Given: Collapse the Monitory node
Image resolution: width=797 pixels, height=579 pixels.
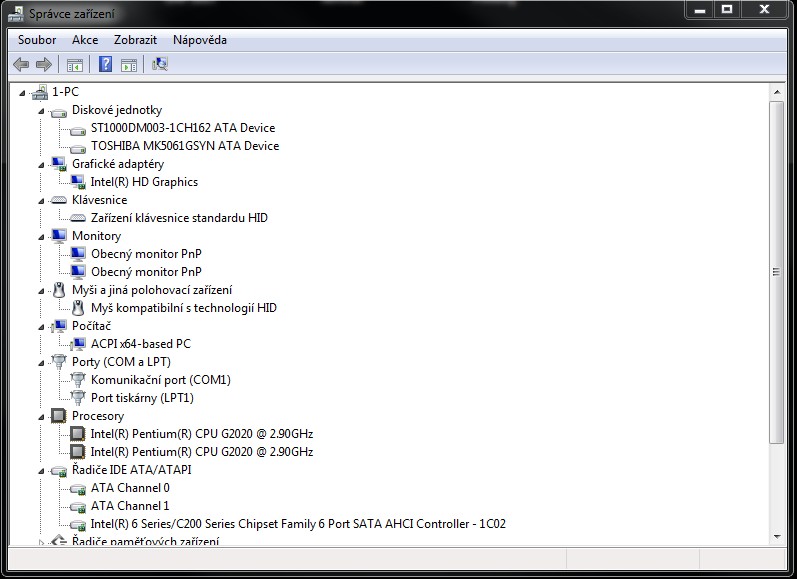Looking at the screenshot, I should coord(41,237).
